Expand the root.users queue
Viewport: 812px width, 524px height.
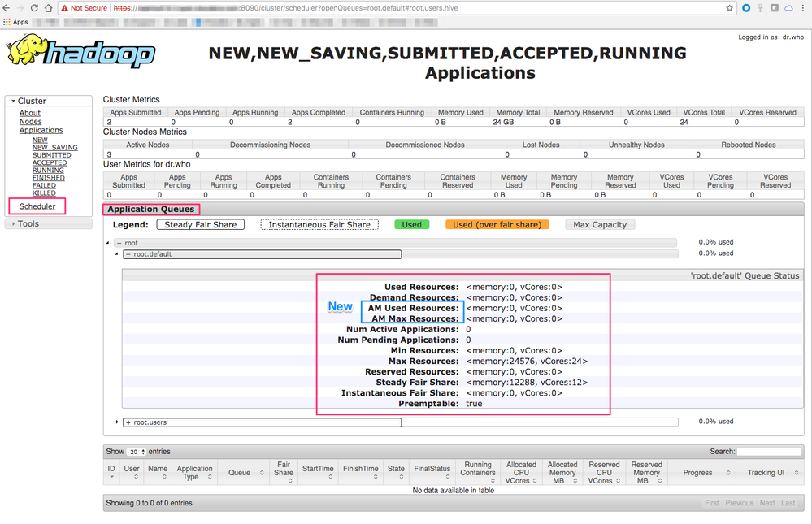(128, 422)
